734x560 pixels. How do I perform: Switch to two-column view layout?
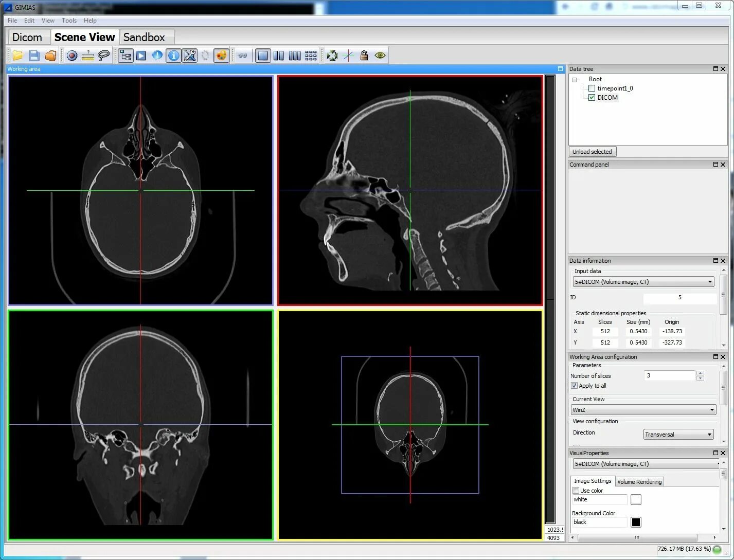[279, 56]
